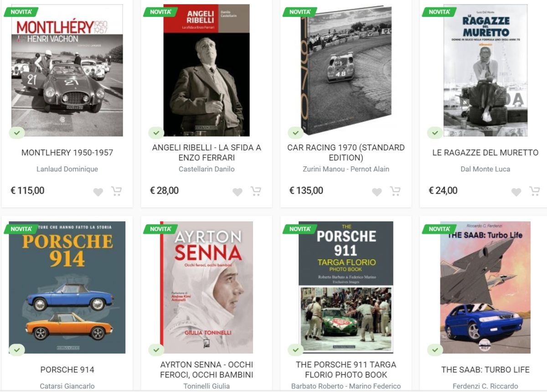Add Montlhery 1950-1957 to shopping cart
The width and height of the screenshot is (547, 392).
(117, 191)
